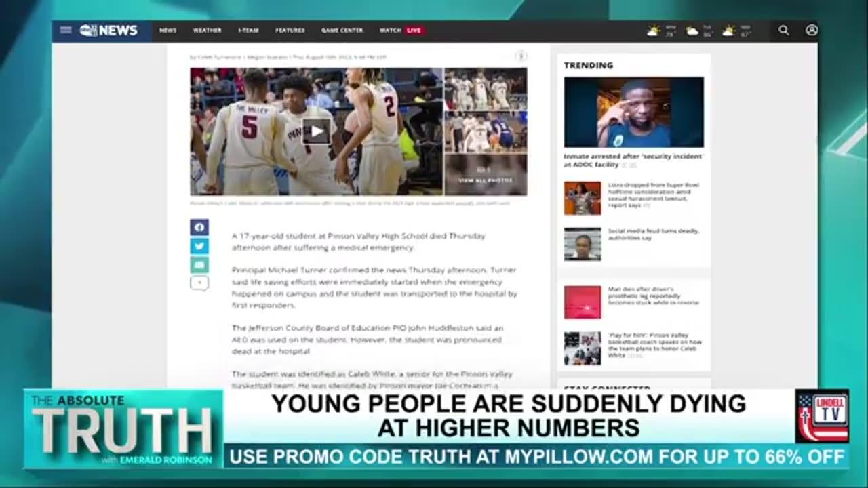
Task: Open 'Social media feud turns deadly' story
Action: (653, 235)
